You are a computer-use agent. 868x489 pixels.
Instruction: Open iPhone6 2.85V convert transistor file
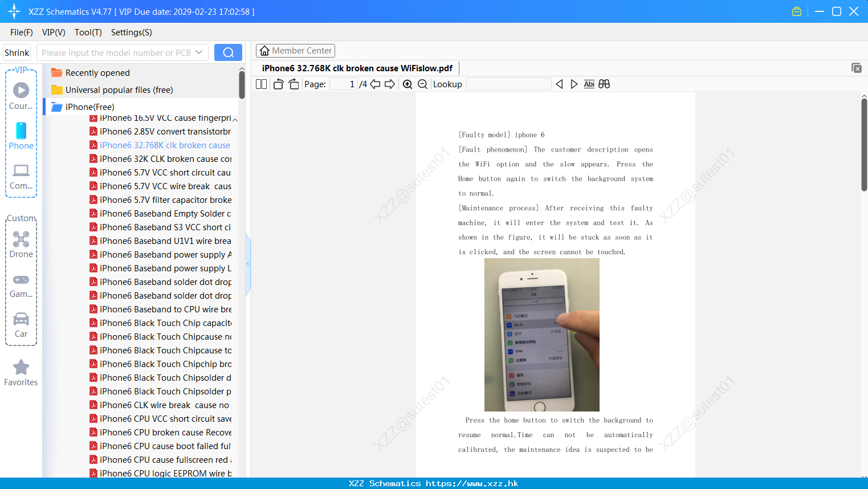tap(160, 132)
